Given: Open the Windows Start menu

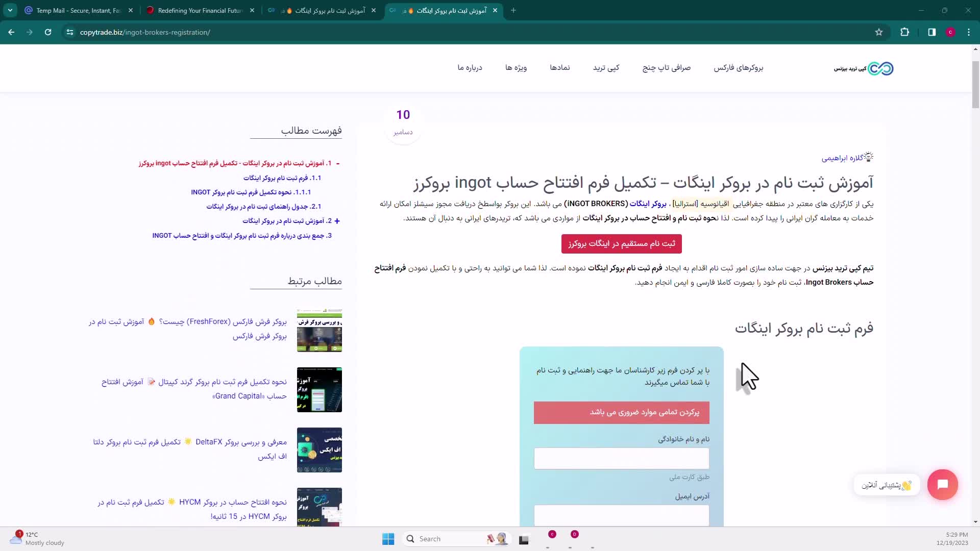Looking at the screenshot, I should pos(388,539).
